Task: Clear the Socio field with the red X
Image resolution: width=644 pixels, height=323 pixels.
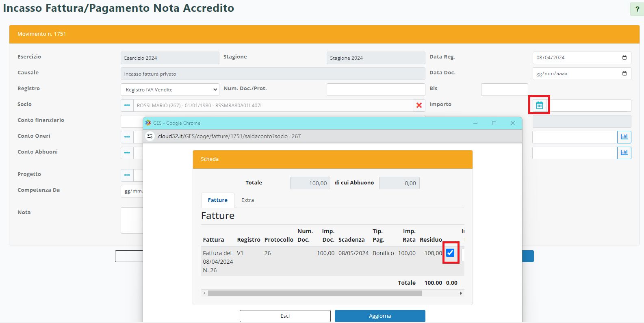Action: pyautogui.click(x=419, y=105)
